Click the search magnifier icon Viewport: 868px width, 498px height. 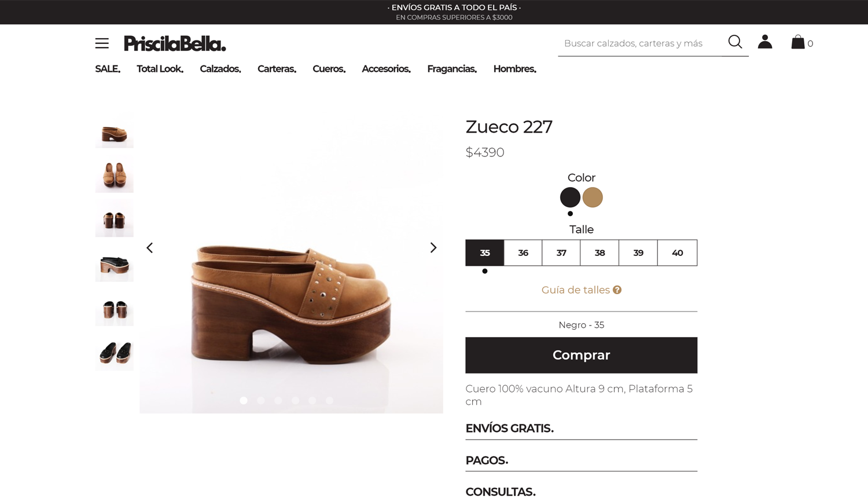coord(735,42)
